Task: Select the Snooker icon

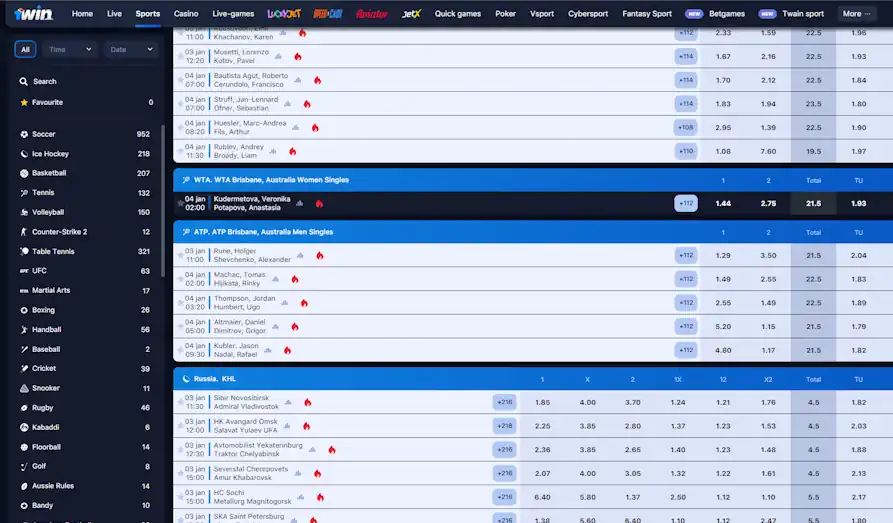Action: coord(24,389)
